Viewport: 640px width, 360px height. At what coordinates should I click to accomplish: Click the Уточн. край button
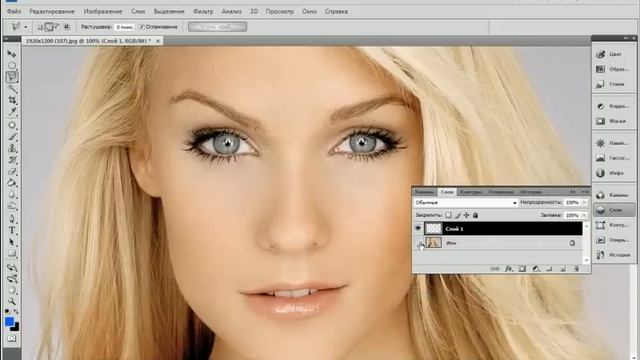218,27
